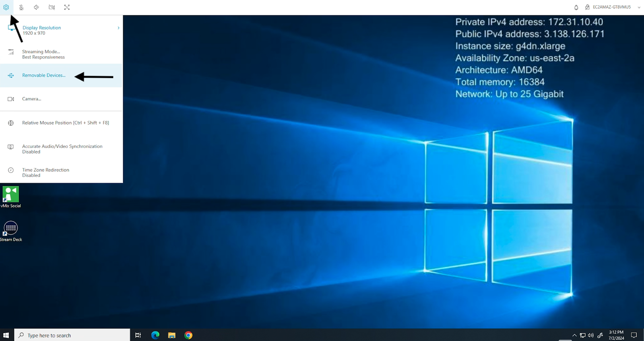Image resolution: width=644 pixels, height=341 pixels.
Task: Select the Stream Deck desktop shortcut
Action: point(11,231)
